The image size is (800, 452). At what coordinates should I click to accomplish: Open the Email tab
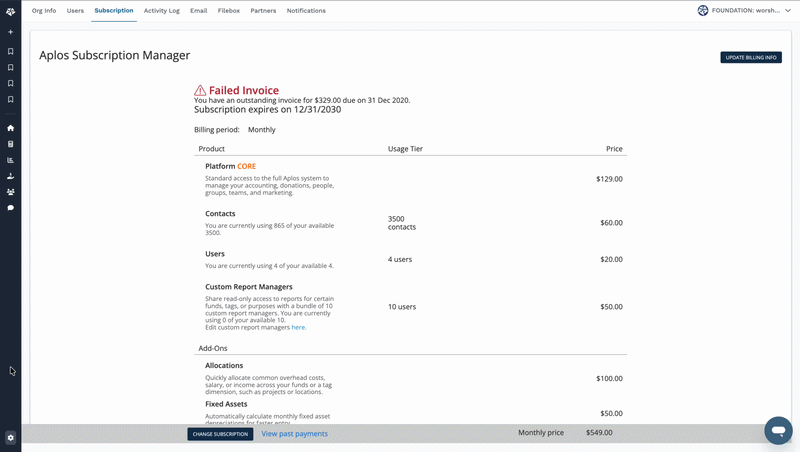[198, 11]
